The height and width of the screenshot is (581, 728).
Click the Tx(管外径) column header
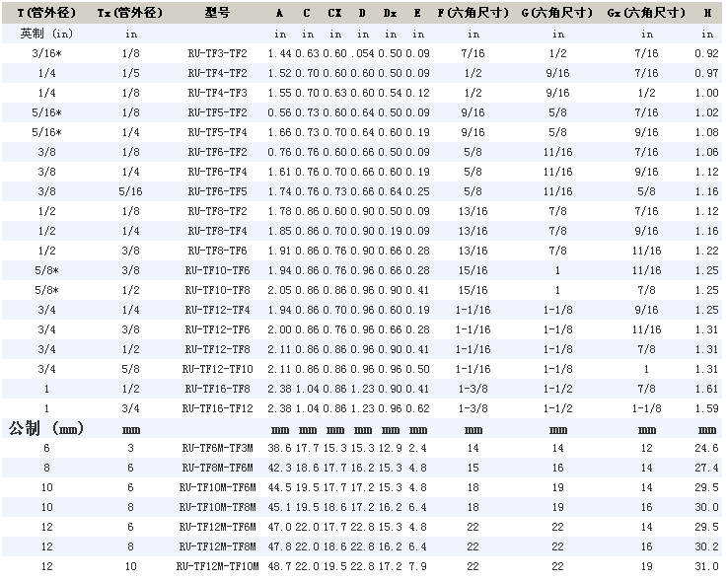[130, 13]
